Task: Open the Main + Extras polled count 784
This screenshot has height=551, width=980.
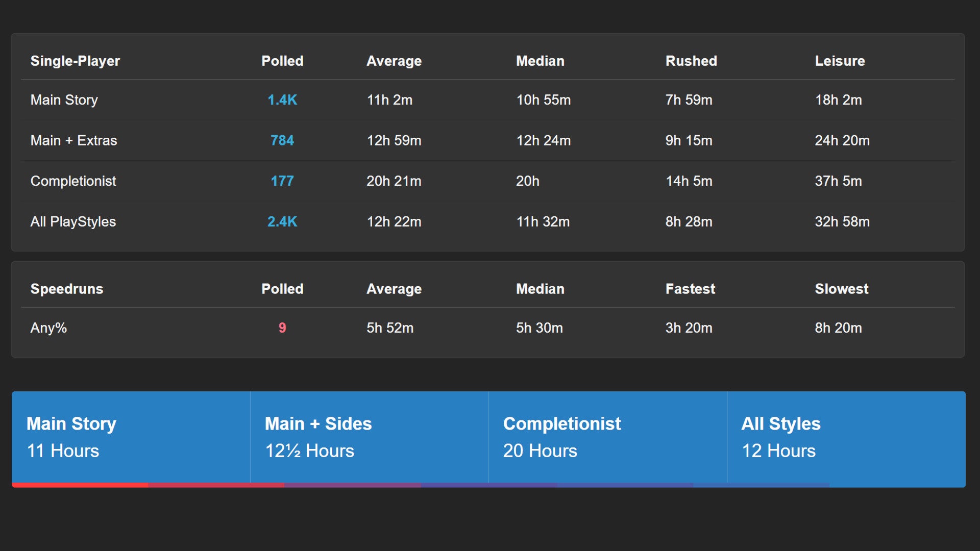Action: 282,140
